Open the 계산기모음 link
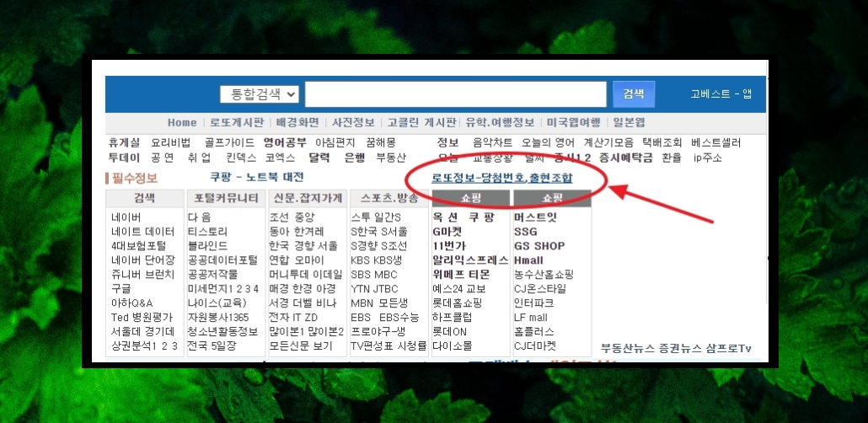This screenshot has width=868, height=423. 608,143
